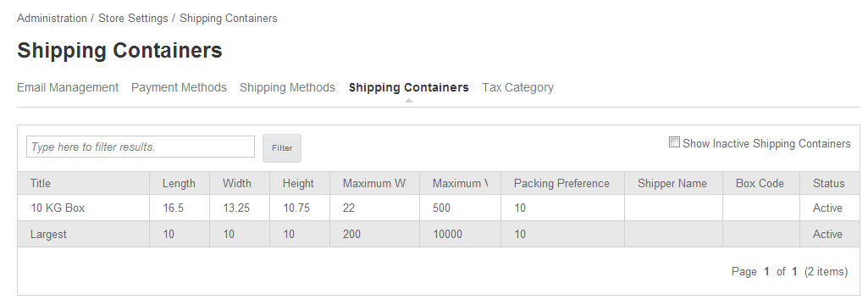Sort by Packing Preference column
Screen dimensions: 868x305
562,183
